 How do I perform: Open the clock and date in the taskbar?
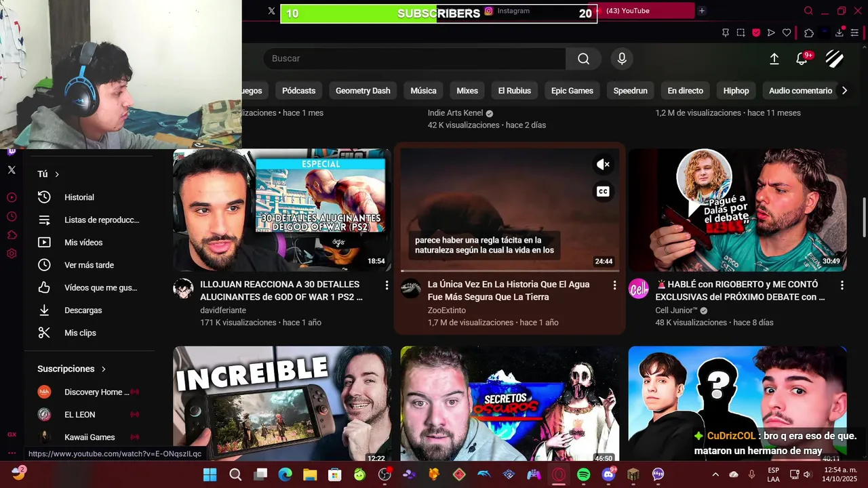click(840, 474)
